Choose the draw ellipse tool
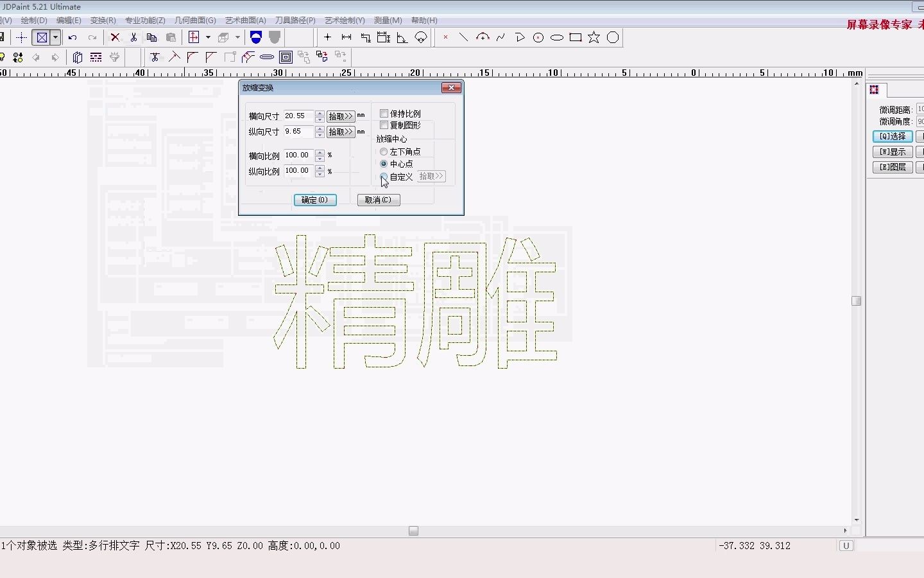The height and width of the screenshot is (578, 924). [557, 37]
